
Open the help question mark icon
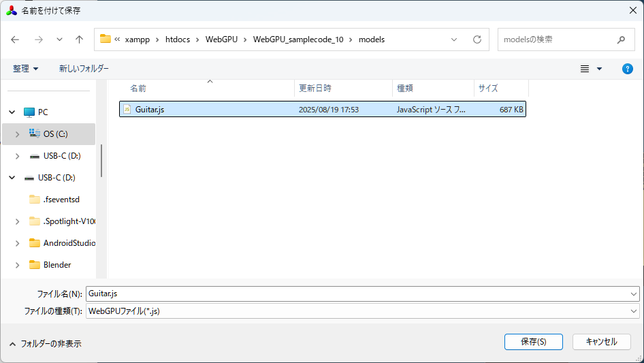[628, 69]
